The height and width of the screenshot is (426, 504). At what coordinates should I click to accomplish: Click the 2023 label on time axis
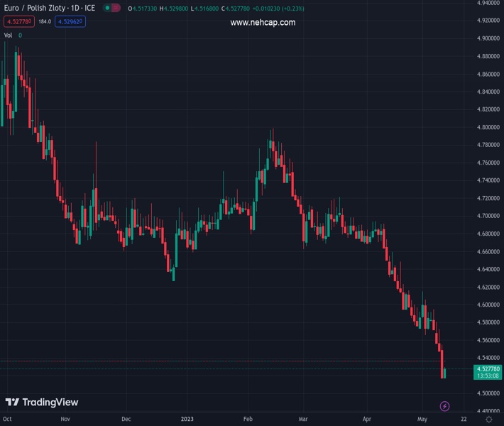point(189,420)
